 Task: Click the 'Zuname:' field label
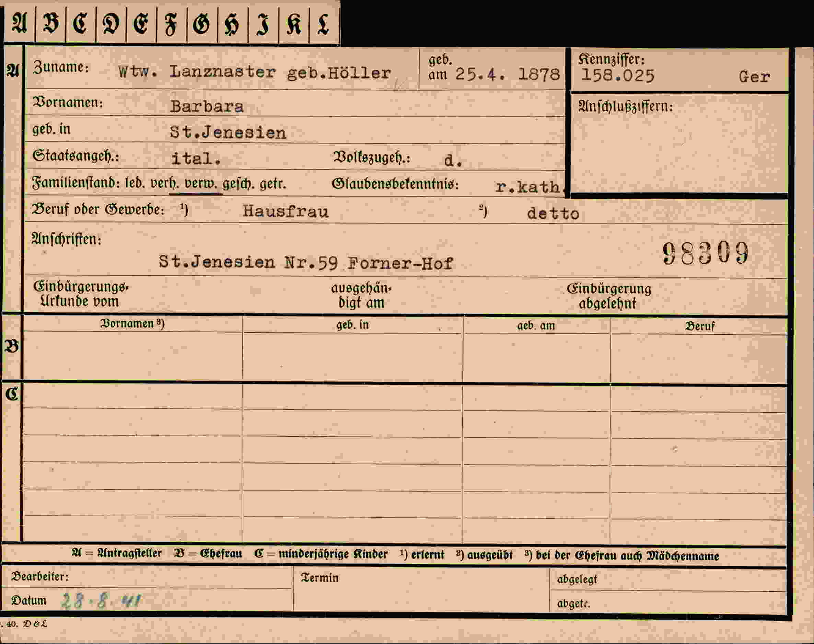tap(61, 68)
